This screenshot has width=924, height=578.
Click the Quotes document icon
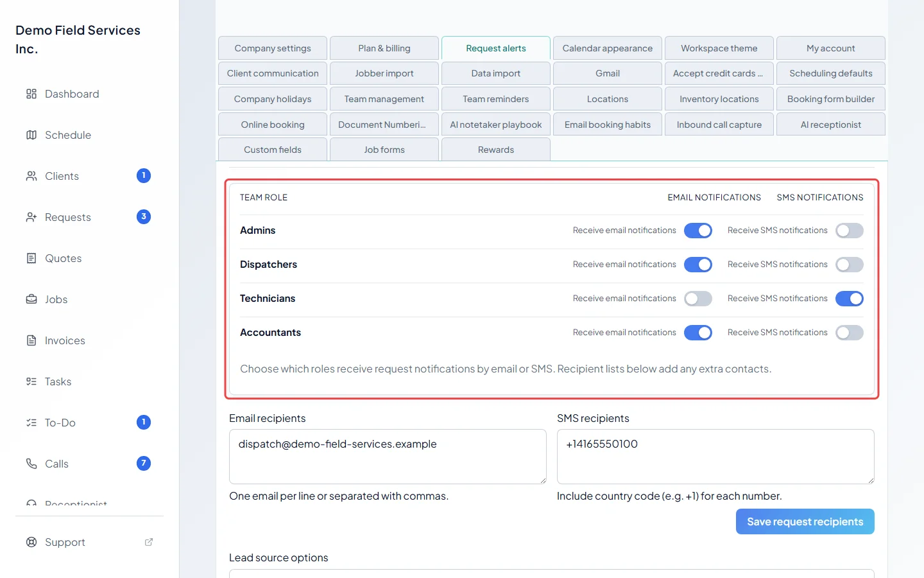point(31,258)
